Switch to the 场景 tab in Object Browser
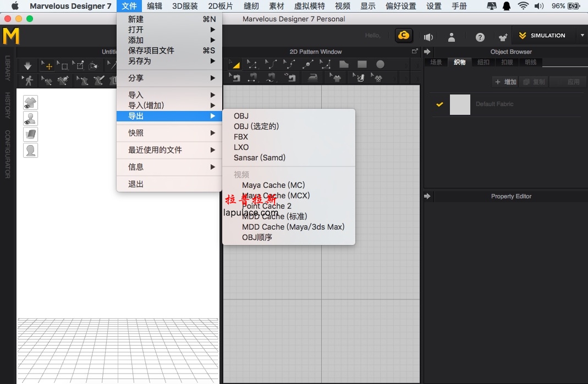The height and width of the screenshot is (384, 588). [436, 62]
